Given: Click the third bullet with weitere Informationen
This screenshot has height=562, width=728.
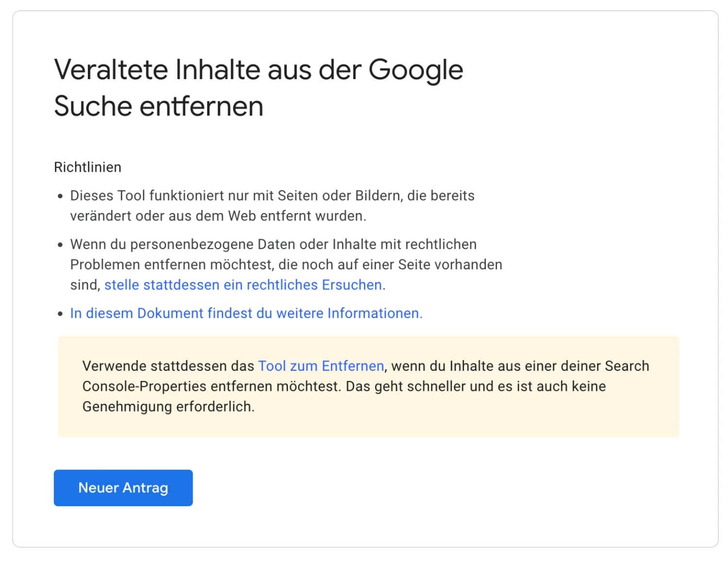Looking at the screenshot, I should click(245, 313).
